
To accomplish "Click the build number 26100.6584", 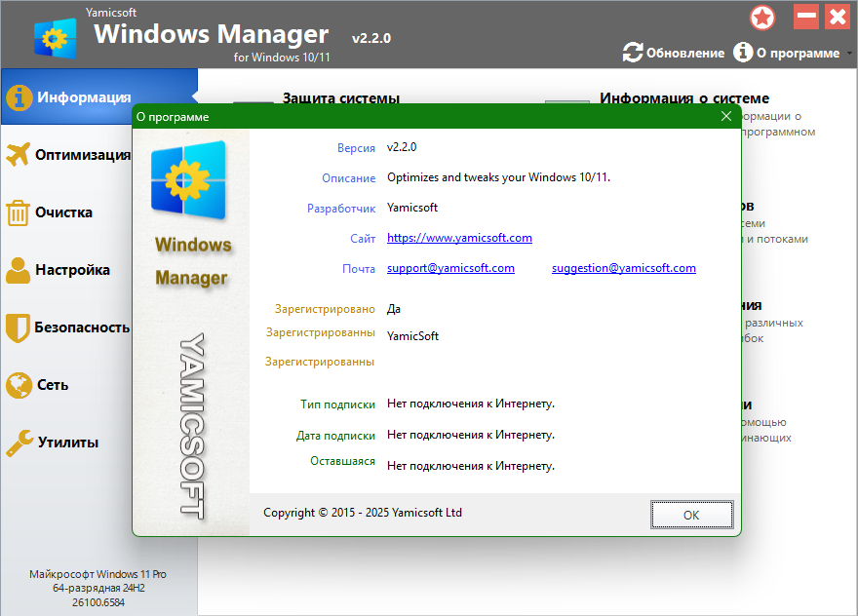I will tap(97, 602).
